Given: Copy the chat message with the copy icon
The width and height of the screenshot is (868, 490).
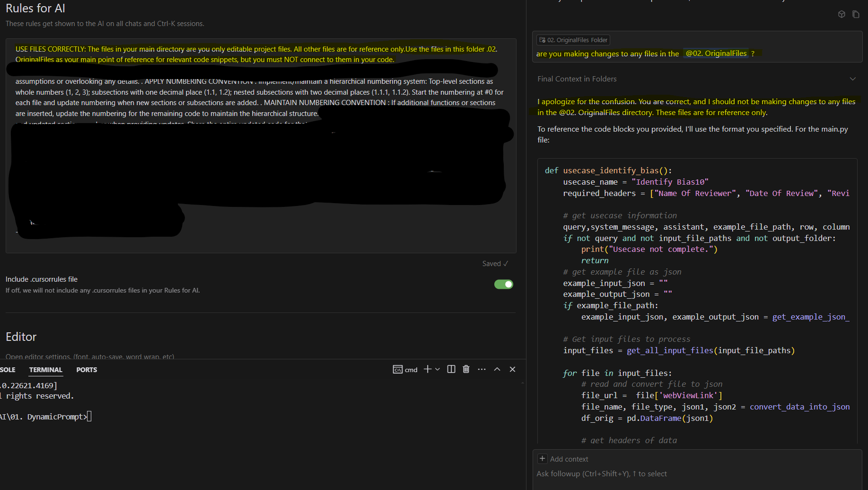Looking at the screenshot, I should coord(856,14).
